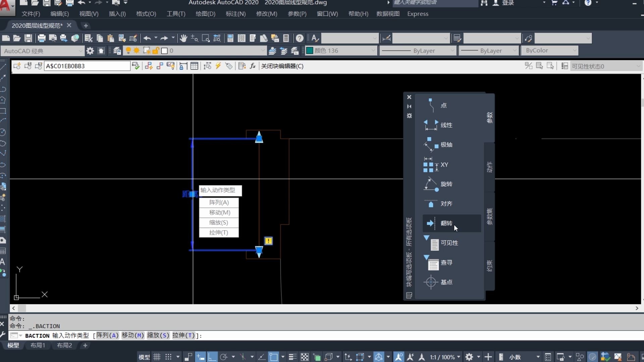Image resolution: width=644 pixels, height=362 pixels.
Task: Open the 文件(F) menu
Action: click(x=31, y=14)
